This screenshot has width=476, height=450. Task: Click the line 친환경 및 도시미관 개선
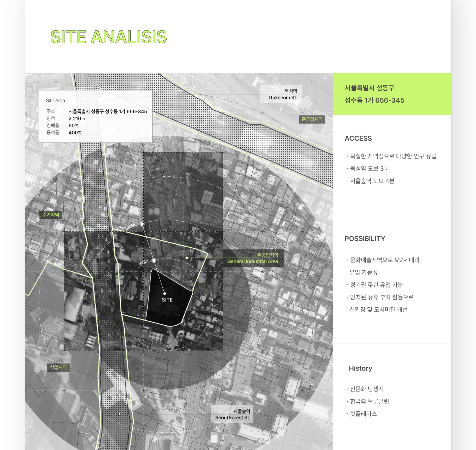378,310
